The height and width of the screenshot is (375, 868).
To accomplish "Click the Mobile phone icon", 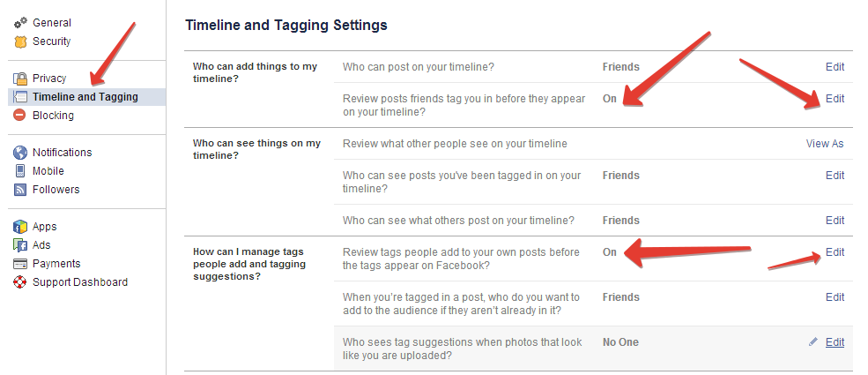I will click(x=20, y=171).
